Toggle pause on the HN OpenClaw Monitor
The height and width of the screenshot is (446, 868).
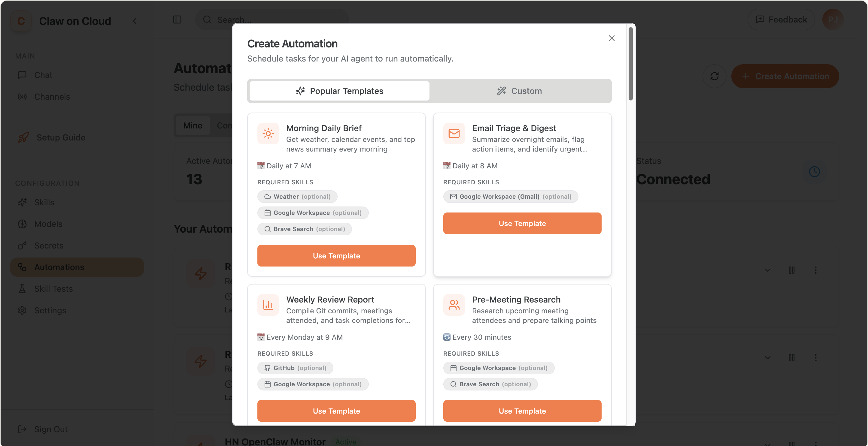pos(792,443)
